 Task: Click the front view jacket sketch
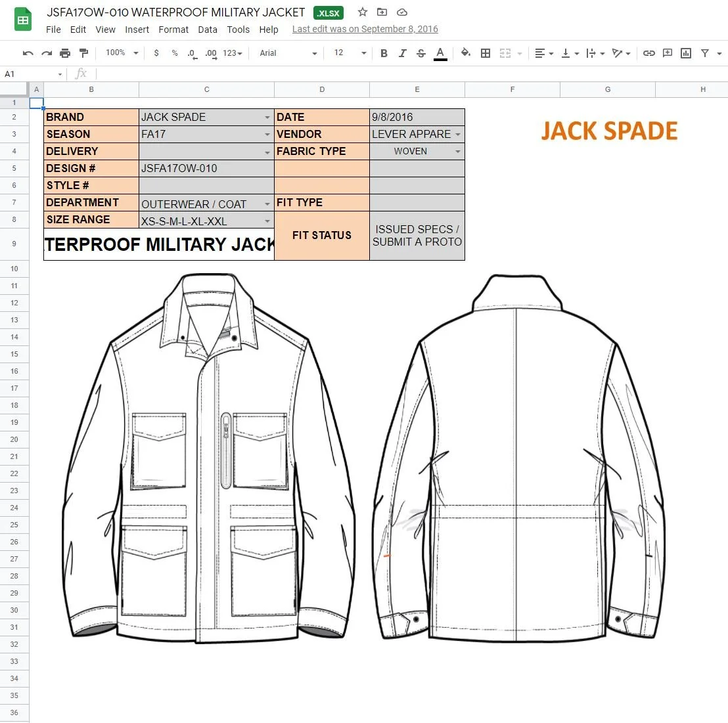[x=208, y=458]
